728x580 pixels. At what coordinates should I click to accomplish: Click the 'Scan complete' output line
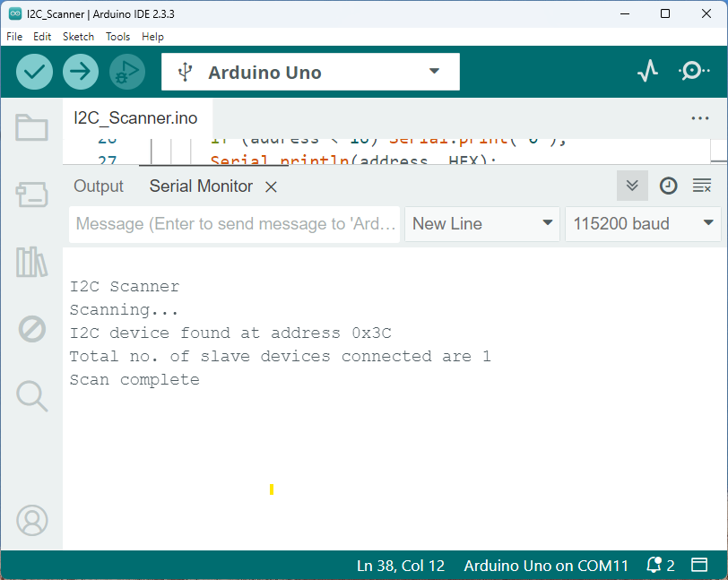pyautogui.click(x=134, y=380)
